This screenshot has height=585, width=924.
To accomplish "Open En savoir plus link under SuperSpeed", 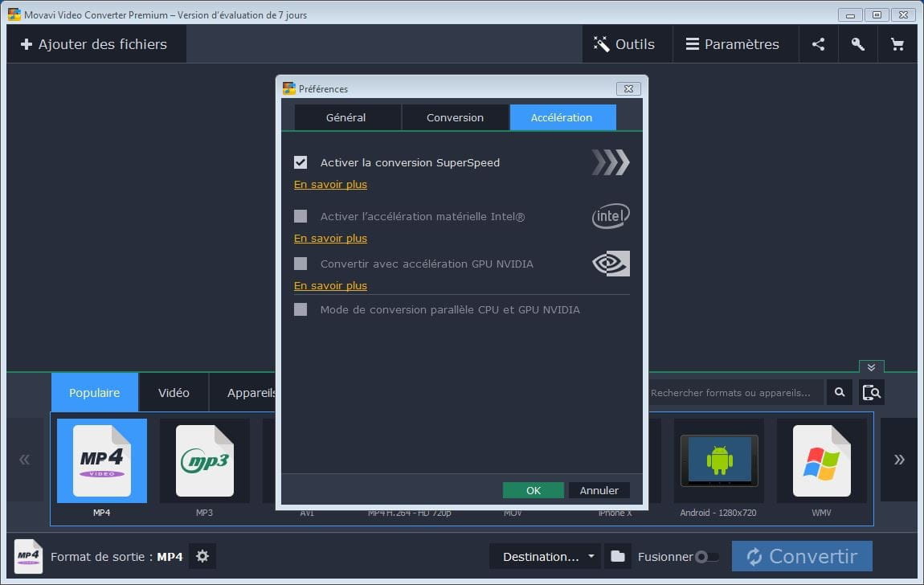I will (x=330, y=184).
